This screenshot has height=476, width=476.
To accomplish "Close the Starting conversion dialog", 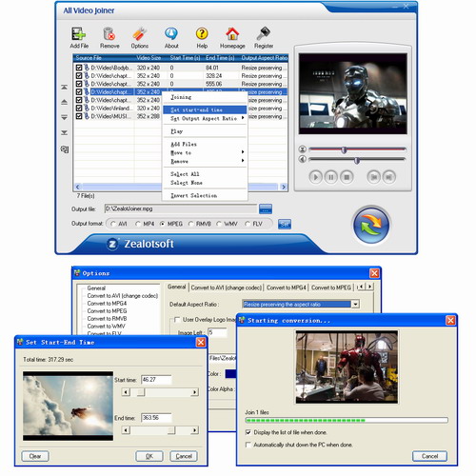I will pyautogui.click(x=450, y=320).
